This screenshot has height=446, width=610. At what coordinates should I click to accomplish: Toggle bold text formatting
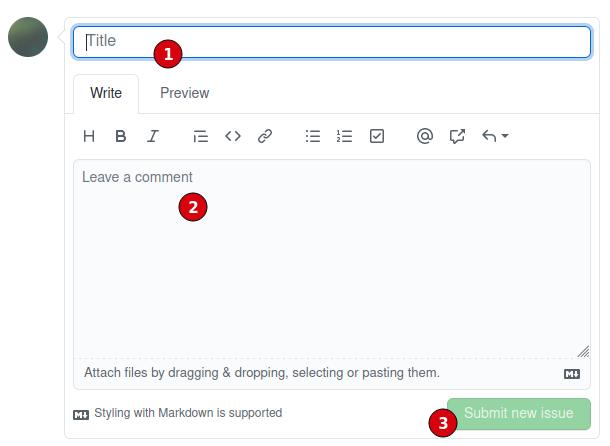(120, 136)
